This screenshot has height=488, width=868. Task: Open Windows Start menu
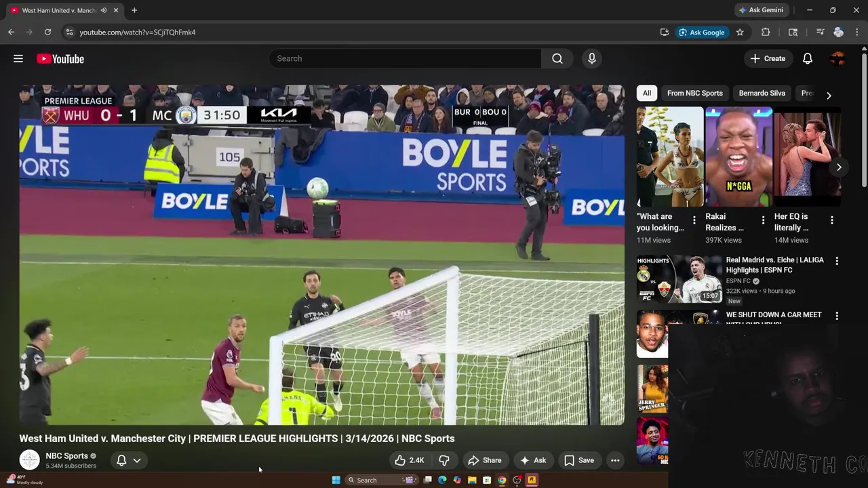pos(336,480)
